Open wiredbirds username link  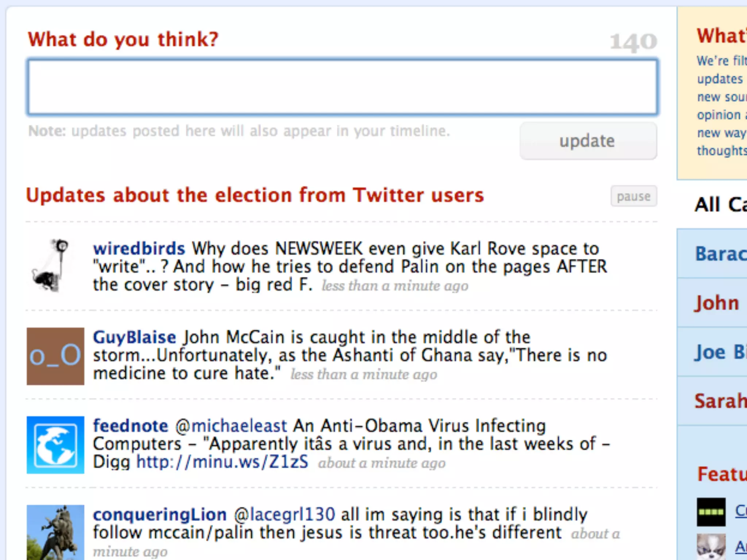tap(139, 249)
